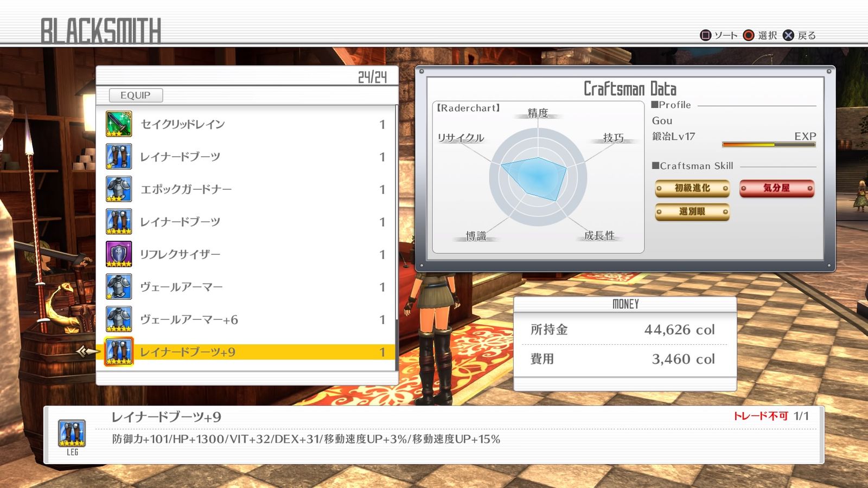
Task: Click the BLACKSMITH screen title
Action: point(101,30)
